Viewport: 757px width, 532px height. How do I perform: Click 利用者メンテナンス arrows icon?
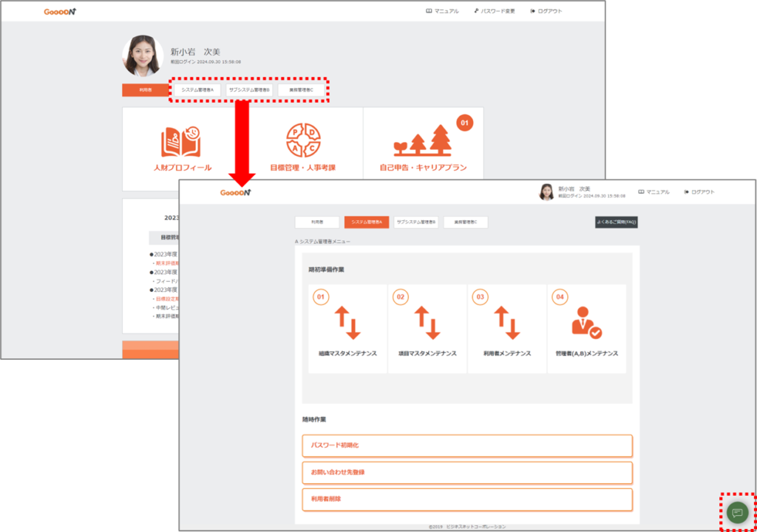pyautogui.click(x=507, y=322)
